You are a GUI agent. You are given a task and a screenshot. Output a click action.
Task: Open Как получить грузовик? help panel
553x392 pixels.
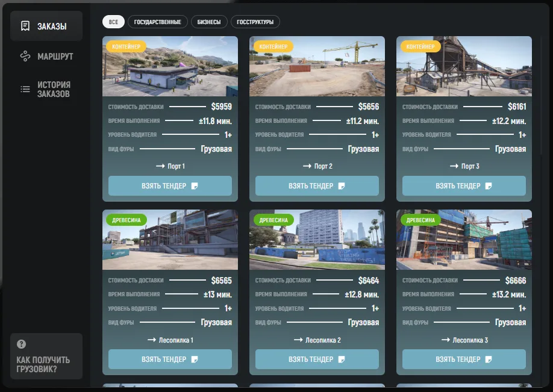[46, 356]
